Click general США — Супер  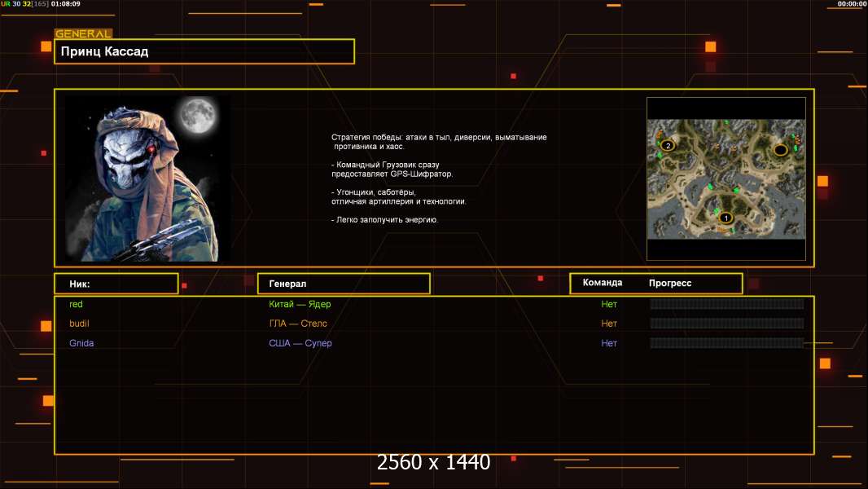click(300, 343)
